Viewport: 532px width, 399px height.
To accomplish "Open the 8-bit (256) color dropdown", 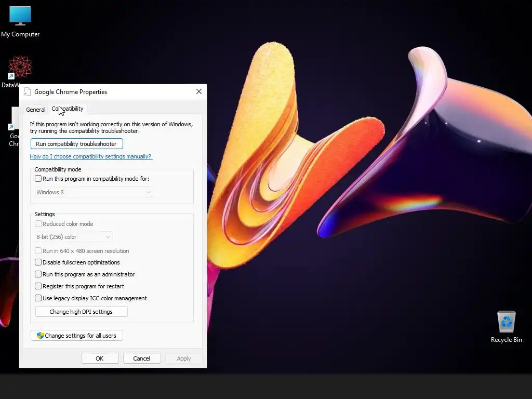I will pos(74,237).
